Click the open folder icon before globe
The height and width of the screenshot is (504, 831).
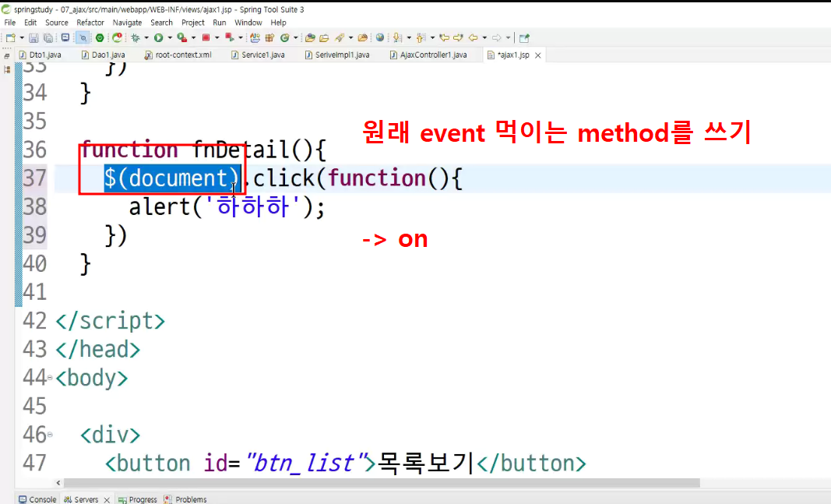(x=363, y=37)
